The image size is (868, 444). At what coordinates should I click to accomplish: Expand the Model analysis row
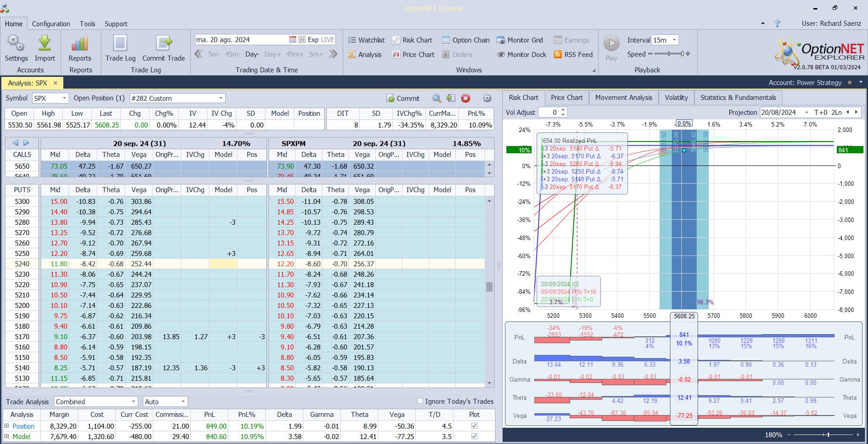7,436
